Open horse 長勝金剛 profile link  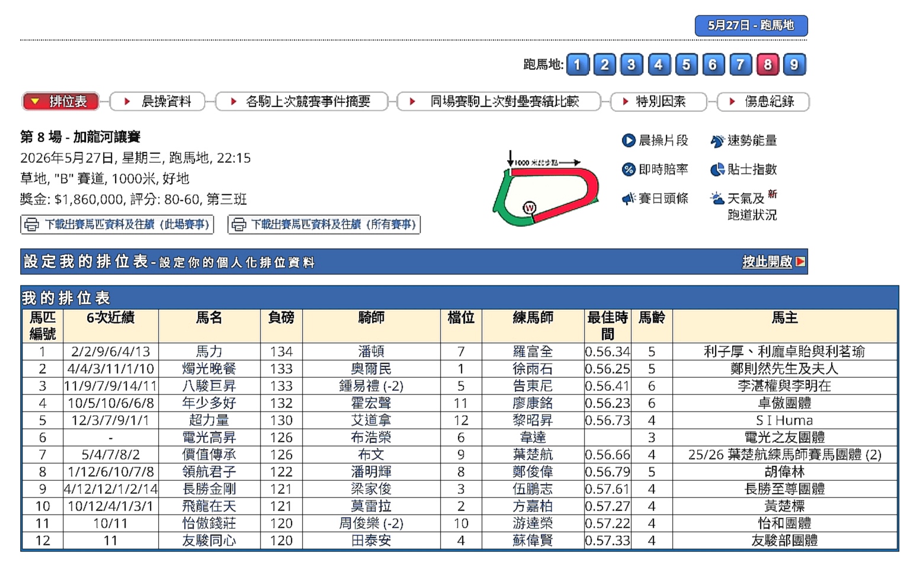click(209, 489)
